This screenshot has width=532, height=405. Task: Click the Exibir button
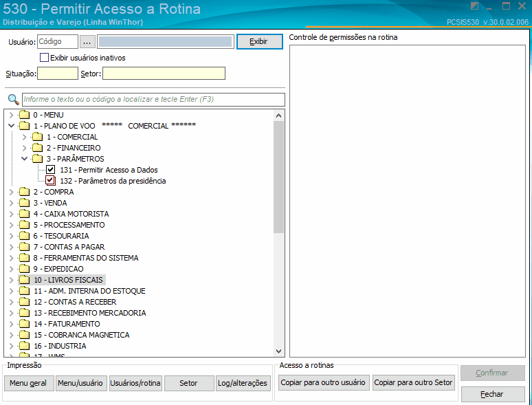point(260,41)
